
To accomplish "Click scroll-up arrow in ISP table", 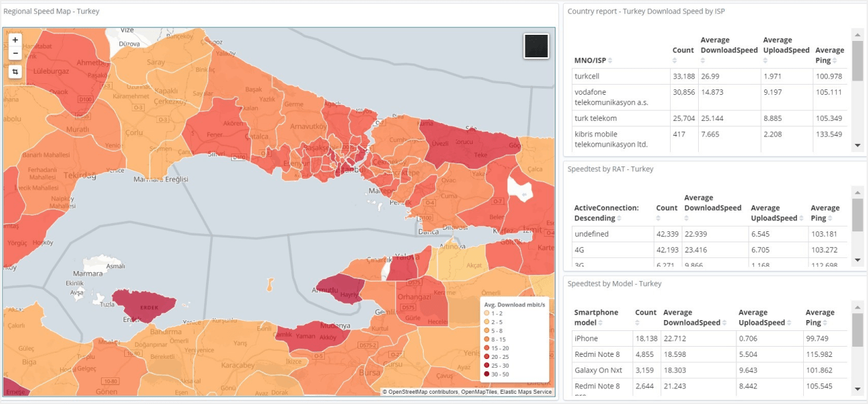I will (858, 35).
